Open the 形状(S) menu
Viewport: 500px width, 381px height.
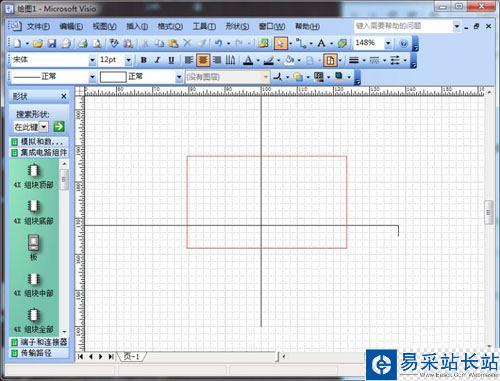coord(237,26)
